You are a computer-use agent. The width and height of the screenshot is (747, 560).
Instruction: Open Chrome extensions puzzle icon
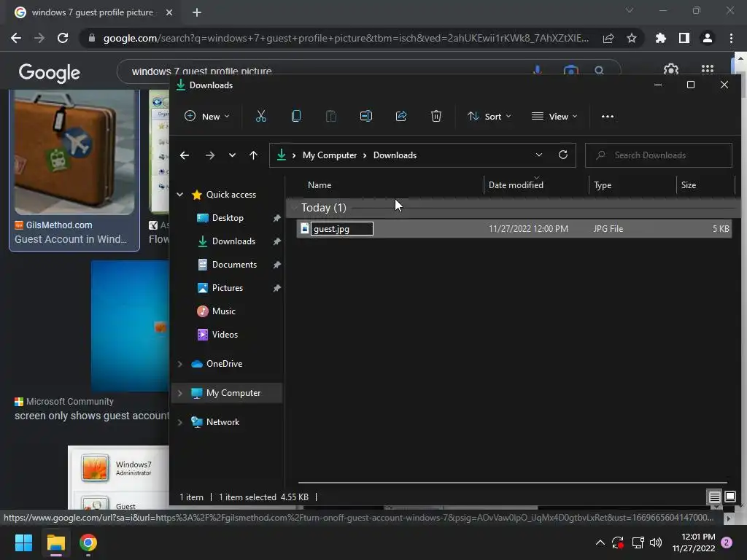pyautogui.click(x=661, y=38)
